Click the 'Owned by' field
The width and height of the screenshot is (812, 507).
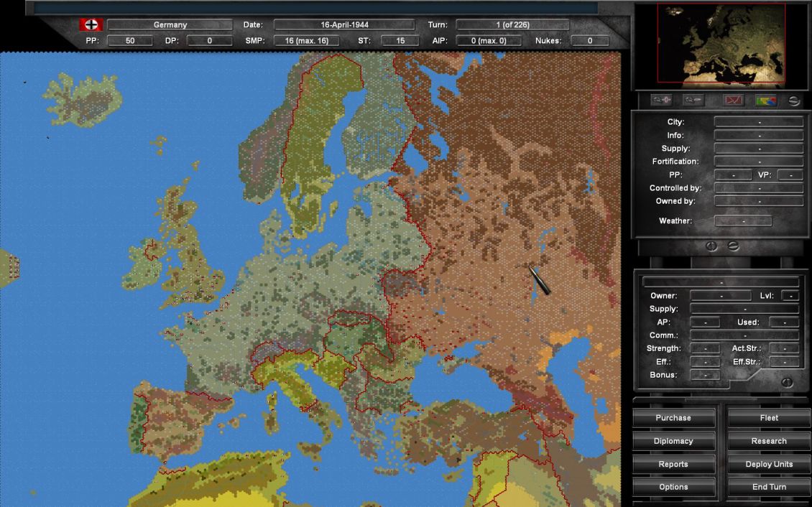[759, 201]
